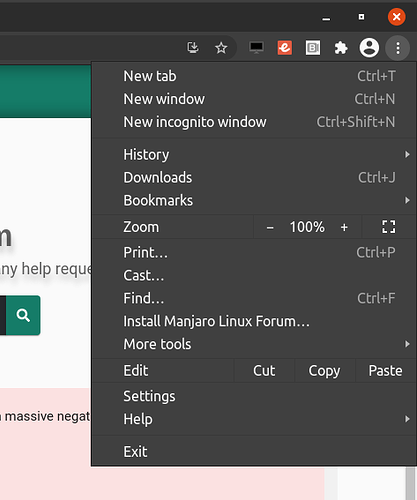Expand the More tools submenu

254,344
